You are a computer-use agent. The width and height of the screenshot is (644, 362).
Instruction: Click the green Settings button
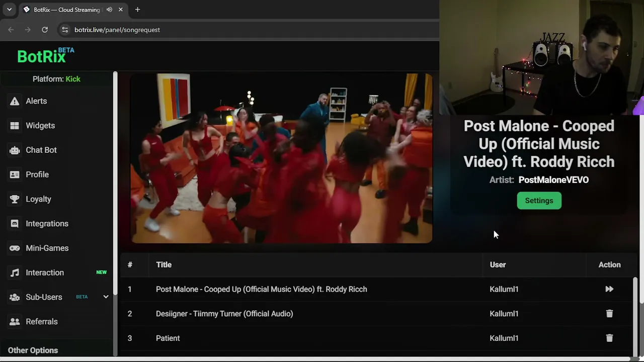coord(539,201)
